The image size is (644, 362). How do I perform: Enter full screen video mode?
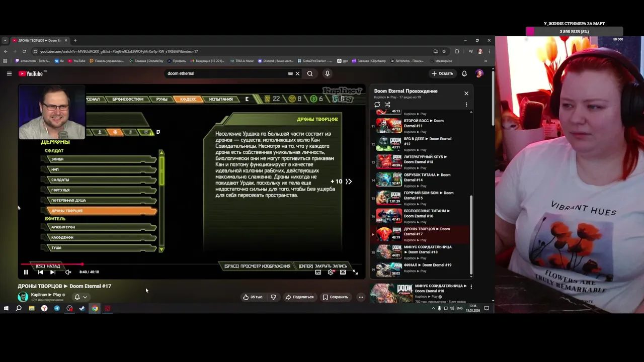pyautogui.click(x=355, y=272)
